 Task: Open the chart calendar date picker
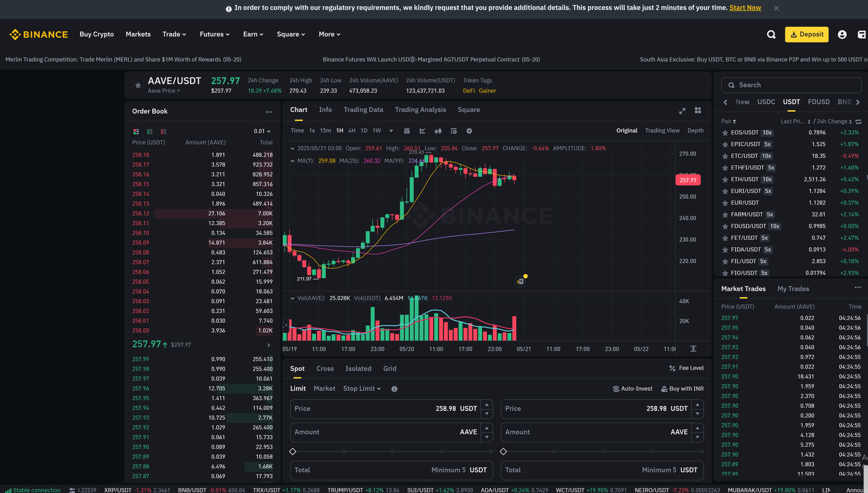(407, 131)
